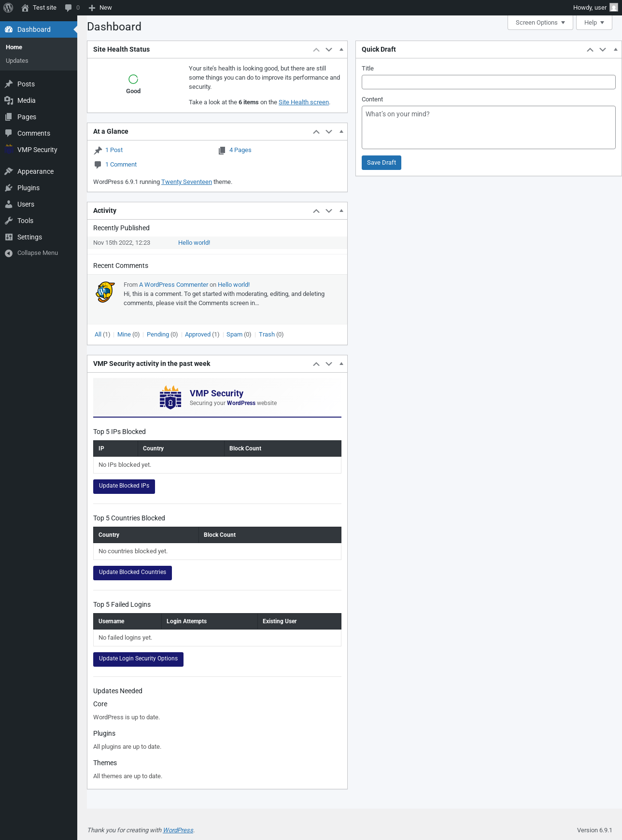
Task: Click the Collapse Menu arrow icon
Action: [9, 253]
